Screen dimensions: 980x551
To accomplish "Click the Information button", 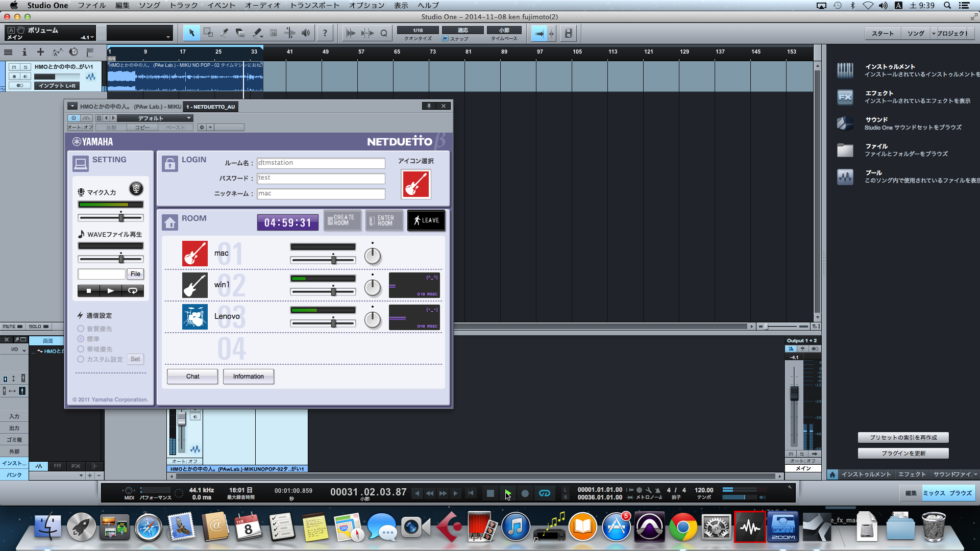I will (249, 377).
